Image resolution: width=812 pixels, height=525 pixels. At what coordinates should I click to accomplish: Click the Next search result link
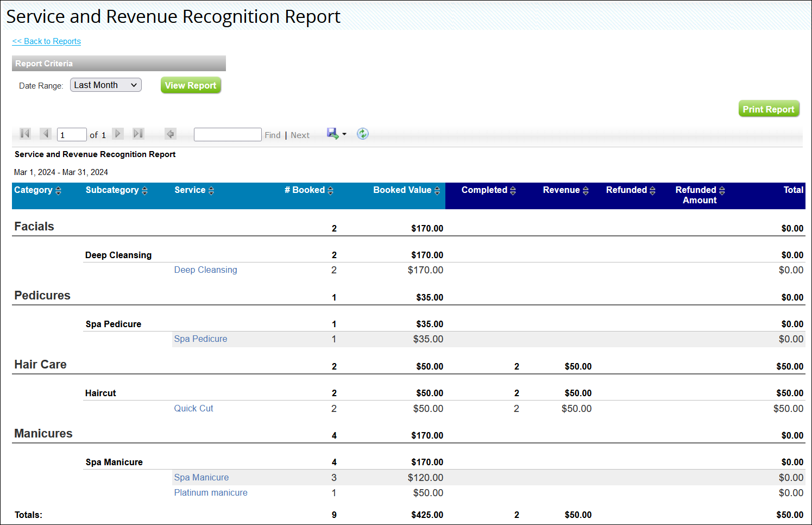300,135
